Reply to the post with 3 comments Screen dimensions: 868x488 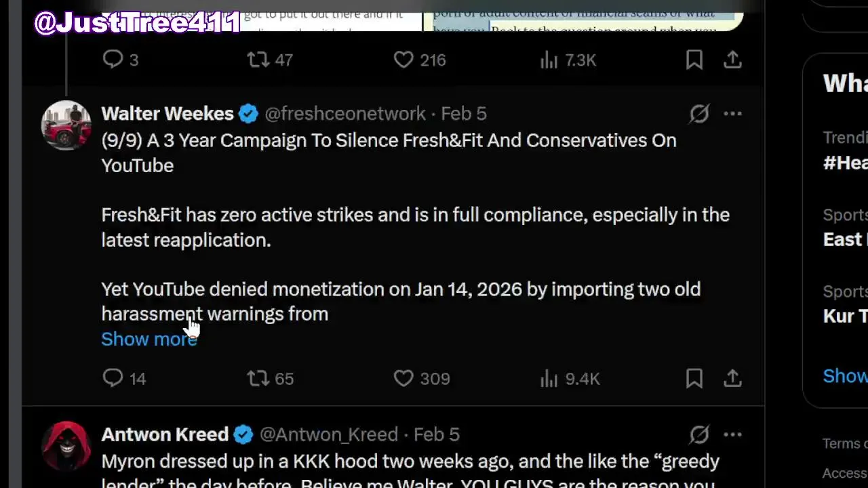(113, 60)
